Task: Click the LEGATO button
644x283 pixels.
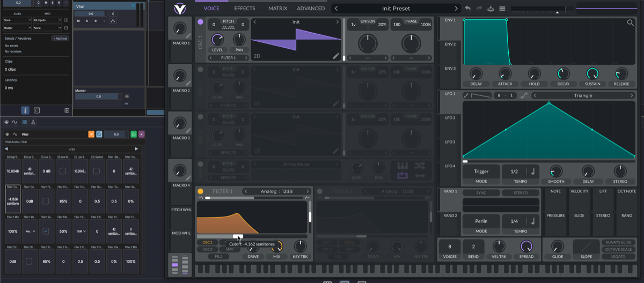Action: click(619, 257)
